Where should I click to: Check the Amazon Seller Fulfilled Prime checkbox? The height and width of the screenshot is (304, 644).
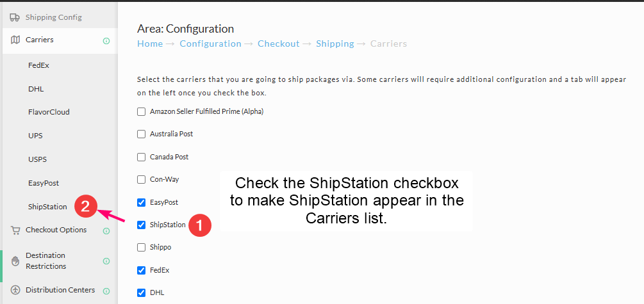coord(141,111)
